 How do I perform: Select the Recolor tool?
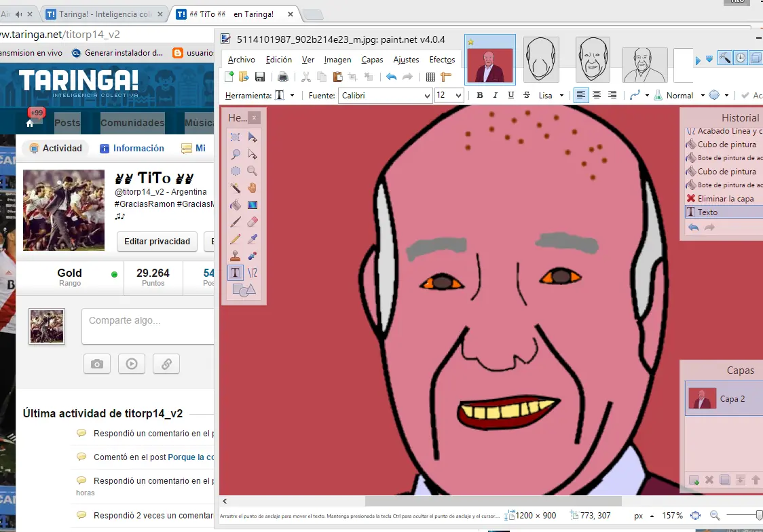click(x=253, y=256)
